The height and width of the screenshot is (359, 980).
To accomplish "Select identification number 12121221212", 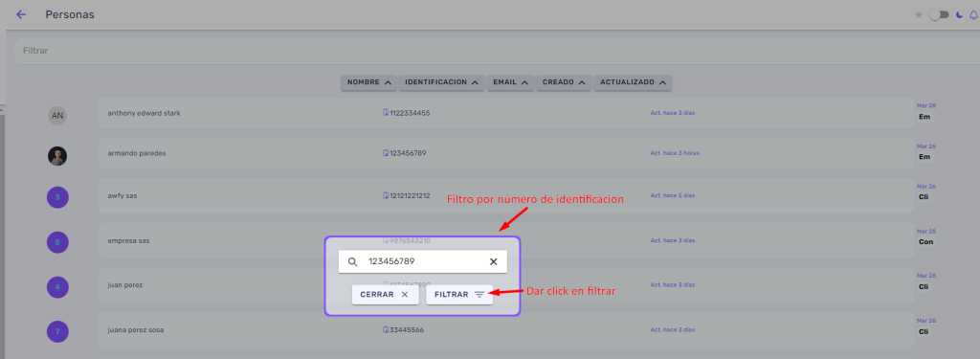I will tap(410, 195).
